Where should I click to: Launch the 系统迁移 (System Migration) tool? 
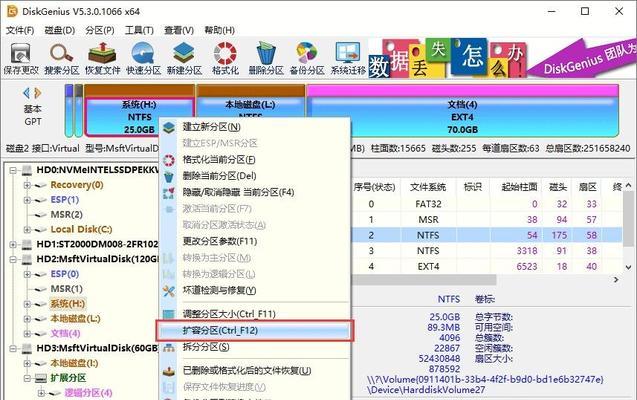coord(348,59)
